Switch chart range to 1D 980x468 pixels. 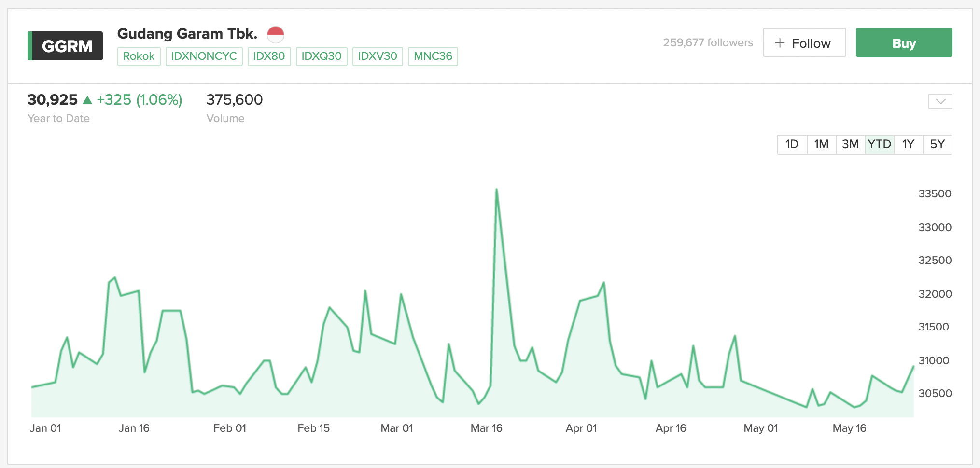point(792,144)
